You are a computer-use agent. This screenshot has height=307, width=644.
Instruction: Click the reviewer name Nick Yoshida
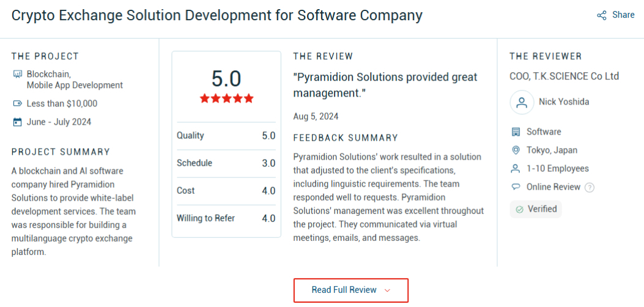coord(564,102)
